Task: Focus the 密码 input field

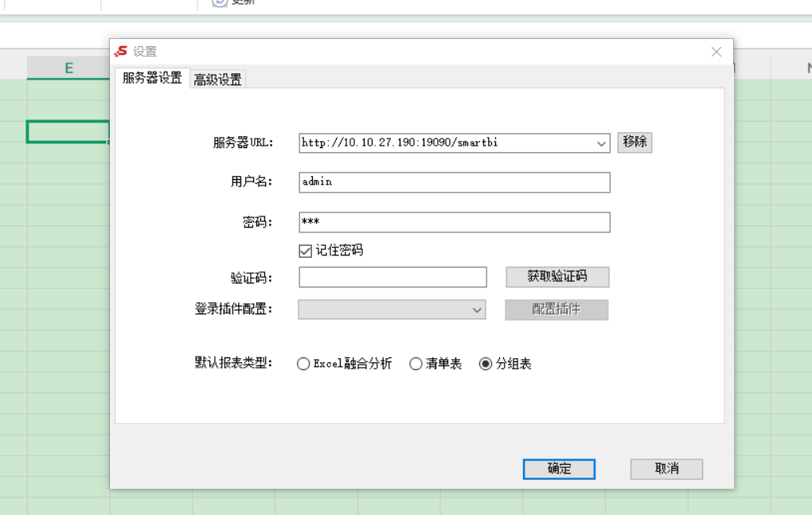Action: click(454, 222)
